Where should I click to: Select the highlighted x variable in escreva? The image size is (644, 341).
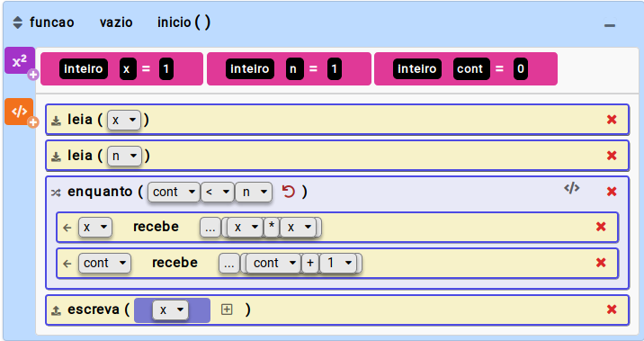(171, 310)
